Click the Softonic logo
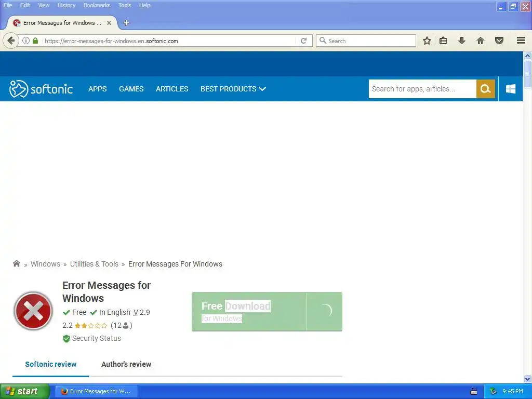 41,89
